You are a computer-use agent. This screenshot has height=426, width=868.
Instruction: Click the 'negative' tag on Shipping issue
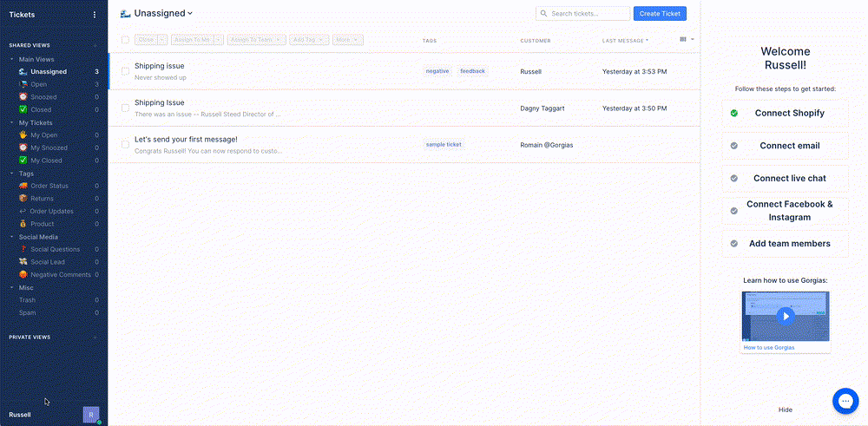pos(437,71)
